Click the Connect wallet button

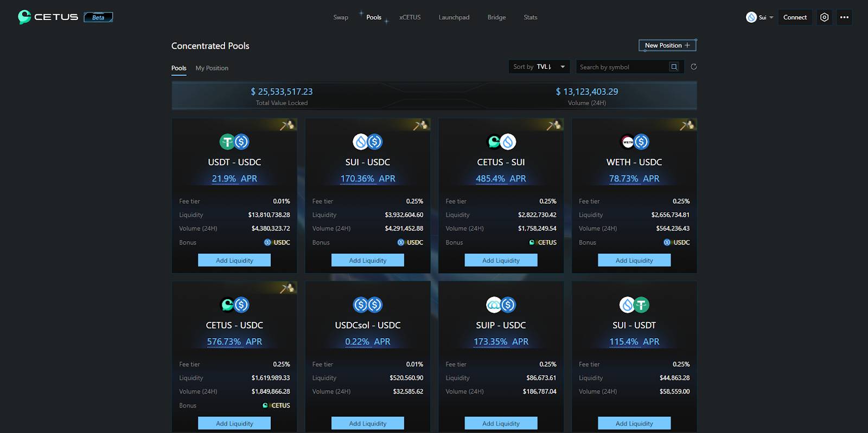click(795, 17)
